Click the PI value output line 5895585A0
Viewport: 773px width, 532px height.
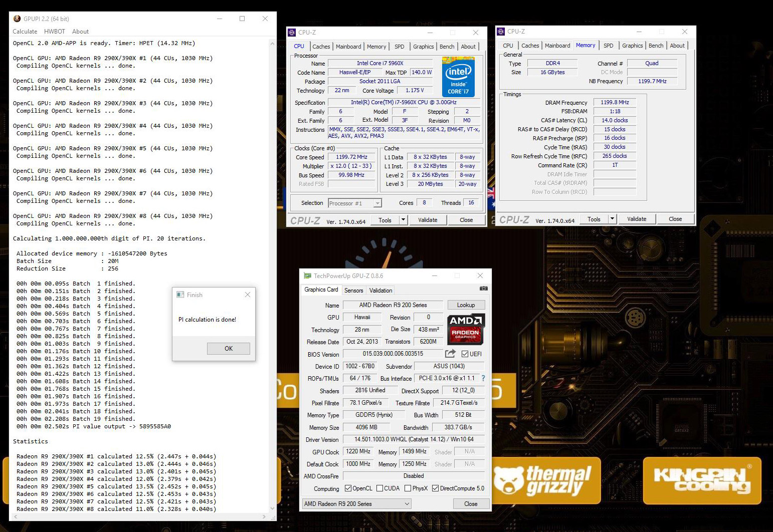[94, 426]
